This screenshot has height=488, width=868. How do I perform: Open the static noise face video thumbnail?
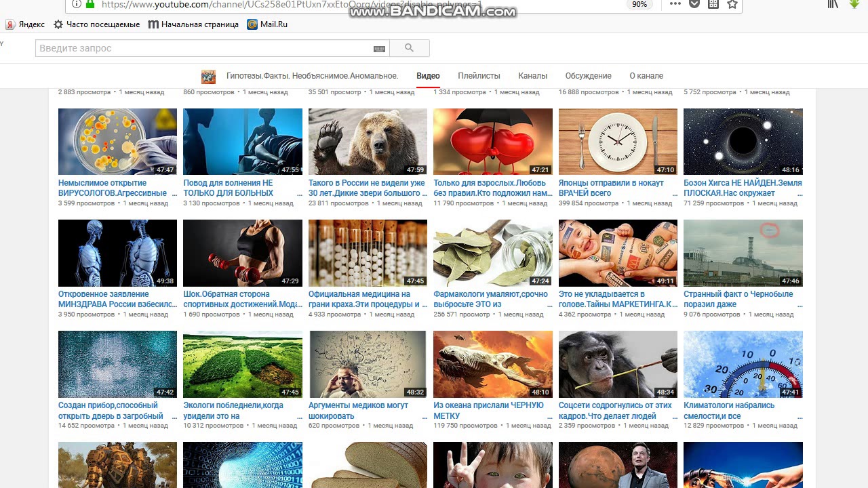tap(117, 364)
